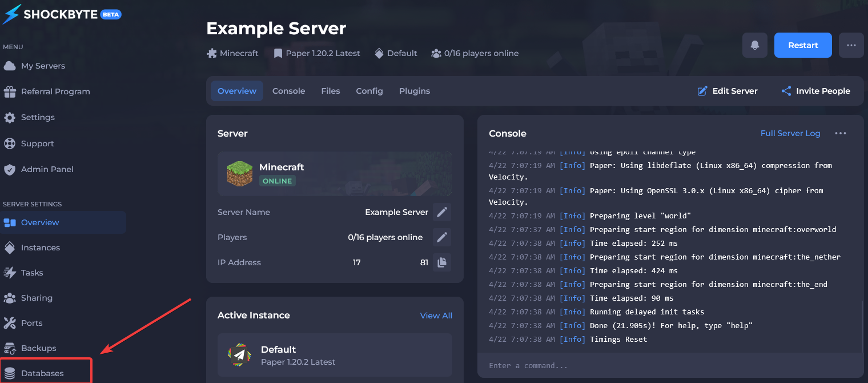Click Edit Server button
The width and height of the screenshot is (868, 383).
(x=728, y=91)
